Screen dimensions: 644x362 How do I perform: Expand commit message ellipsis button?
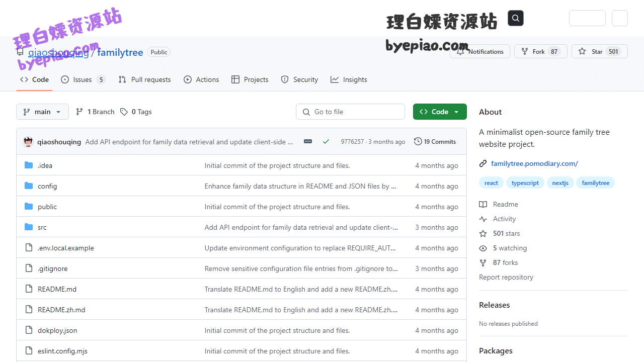click(308, 142)
